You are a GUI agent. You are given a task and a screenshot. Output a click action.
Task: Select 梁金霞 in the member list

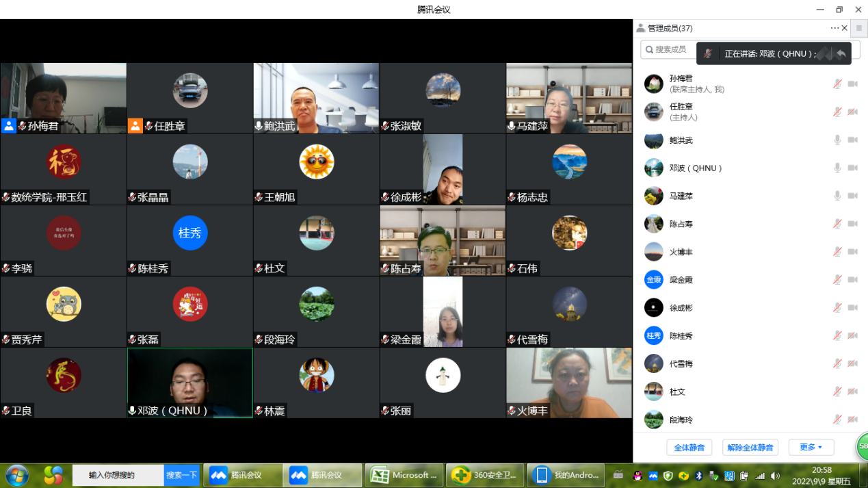681,280
